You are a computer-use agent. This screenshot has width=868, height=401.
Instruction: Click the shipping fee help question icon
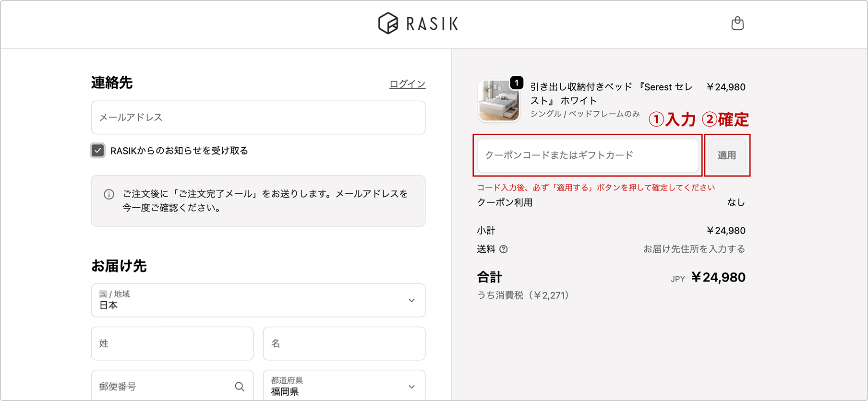504,249
